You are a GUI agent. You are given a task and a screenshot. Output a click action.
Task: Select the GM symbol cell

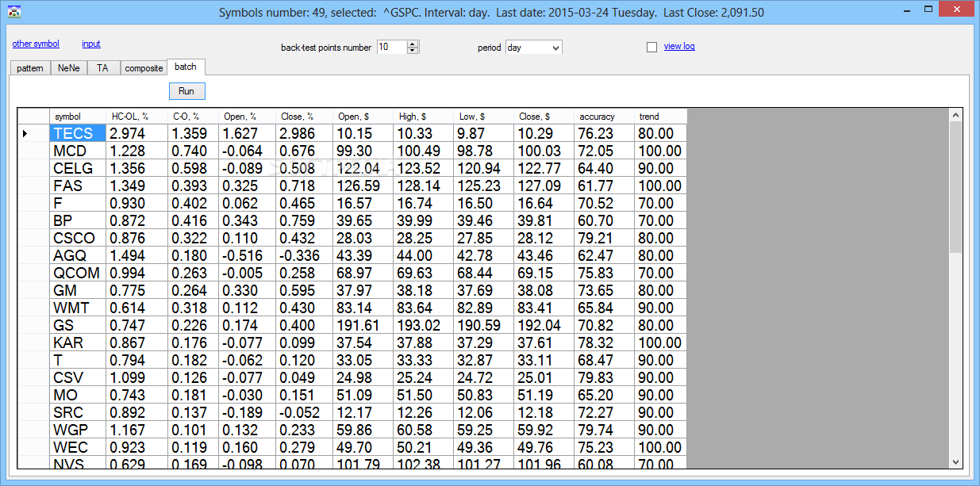(x=78, y=291)
